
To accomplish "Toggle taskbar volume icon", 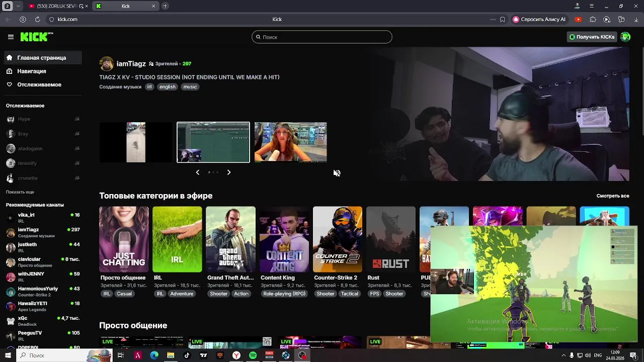I will [588, 355].
